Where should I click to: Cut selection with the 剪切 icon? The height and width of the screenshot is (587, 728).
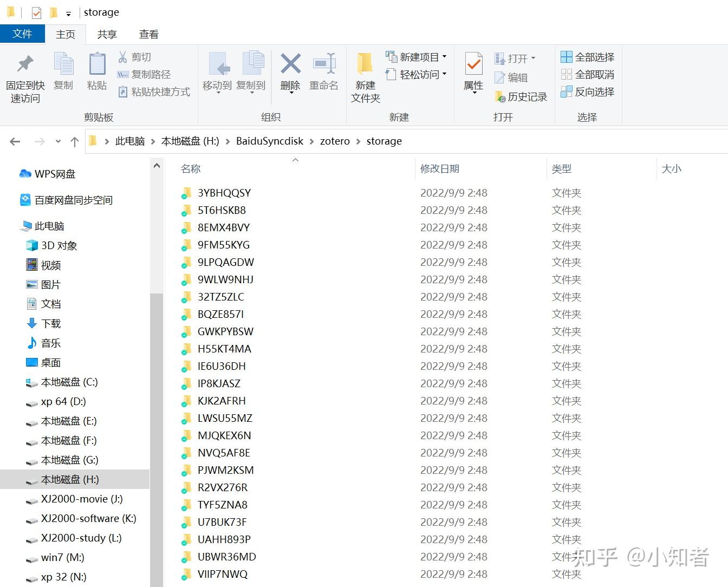pyautogui.click(x=135, y=56)
